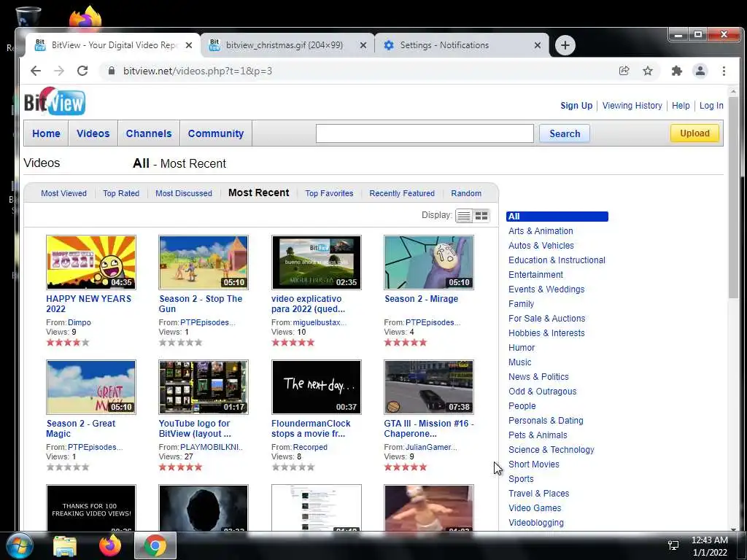Select the Video Games category
Viewport: 747px width, 560px height.
tap(535, 508)
